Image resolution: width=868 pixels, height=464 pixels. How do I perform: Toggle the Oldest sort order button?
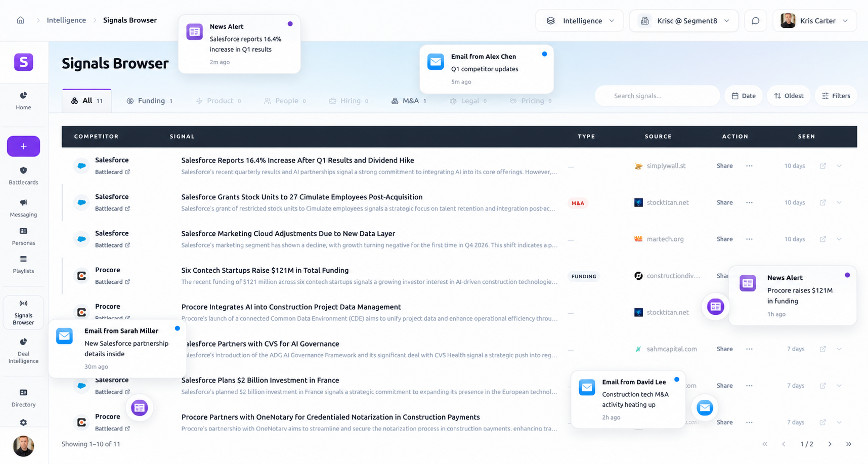tap(789, 96)
